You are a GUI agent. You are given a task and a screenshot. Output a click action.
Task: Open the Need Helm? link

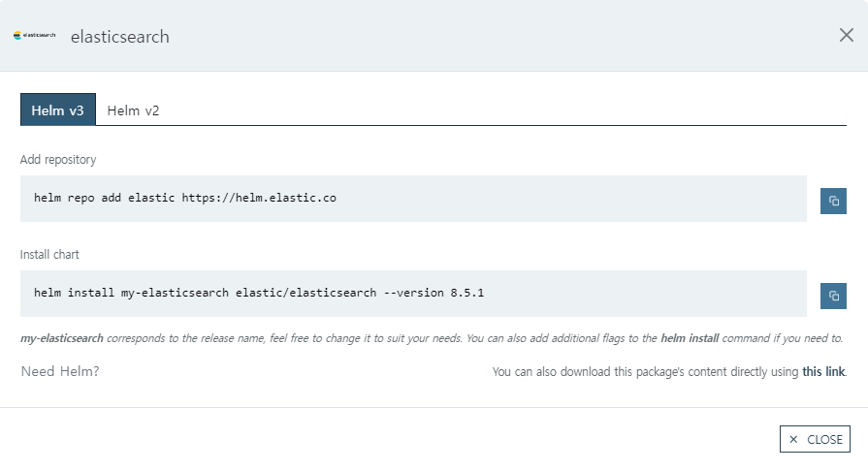click(x=60, y=371)
